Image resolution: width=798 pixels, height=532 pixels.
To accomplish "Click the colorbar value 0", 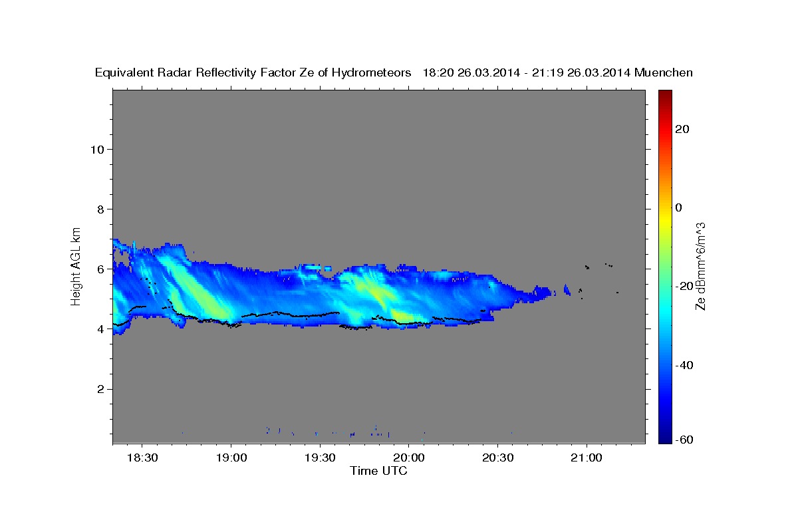I will [679, 207].
